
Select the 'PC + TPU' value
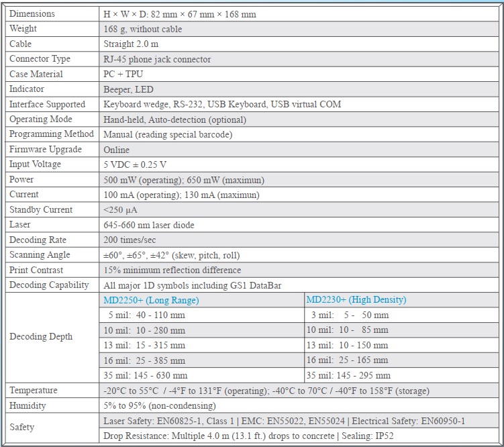coord(123,74)
